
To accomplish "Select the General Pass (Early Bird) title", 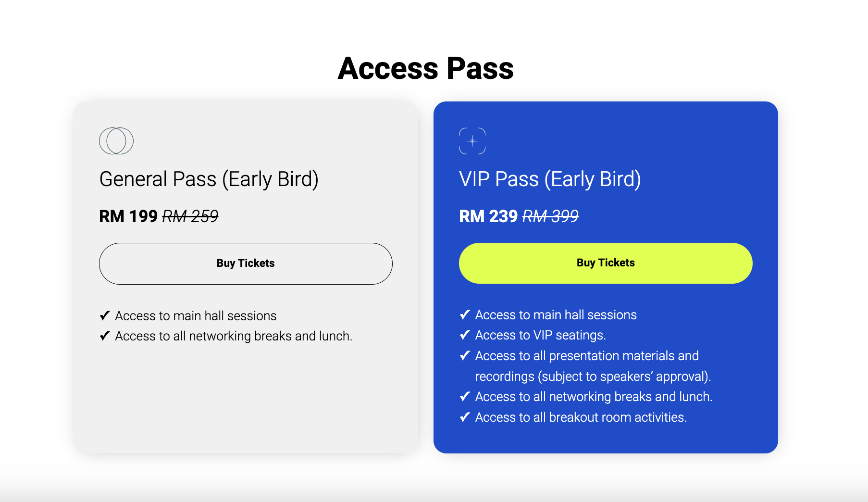I will 209,179.
